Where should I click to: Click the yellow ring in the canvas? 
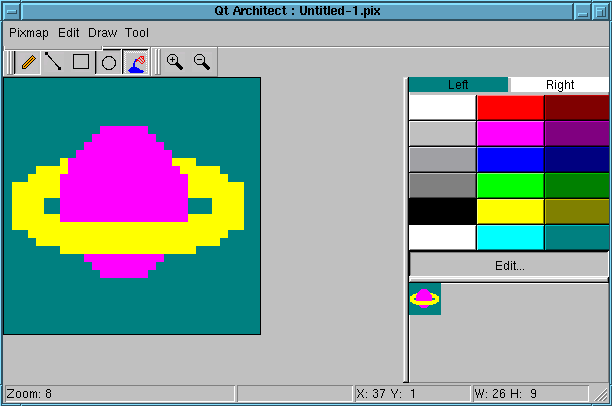[x=128, y=238]
